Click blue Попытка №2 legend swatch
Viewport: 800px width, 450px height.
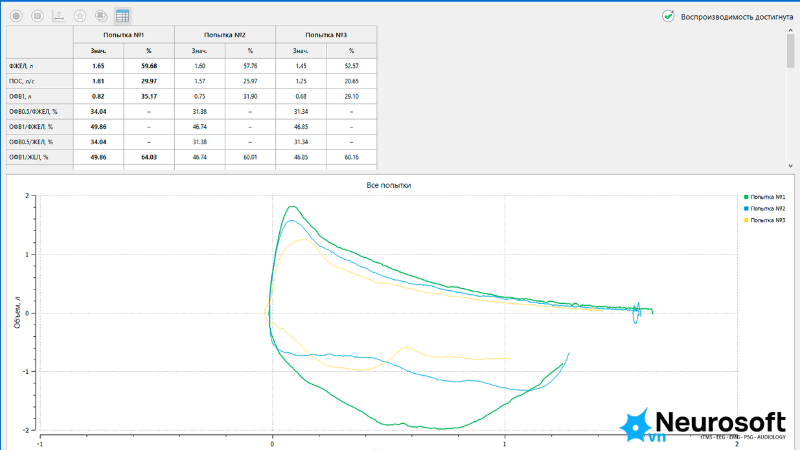point(746,209)
